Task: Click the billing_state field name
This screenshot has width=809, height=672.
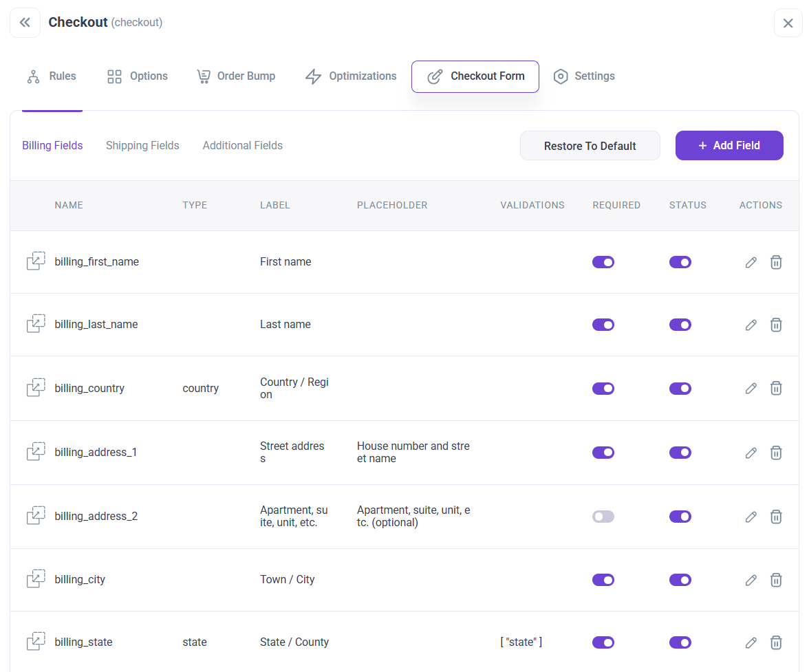Action: [x=84, y=642]
